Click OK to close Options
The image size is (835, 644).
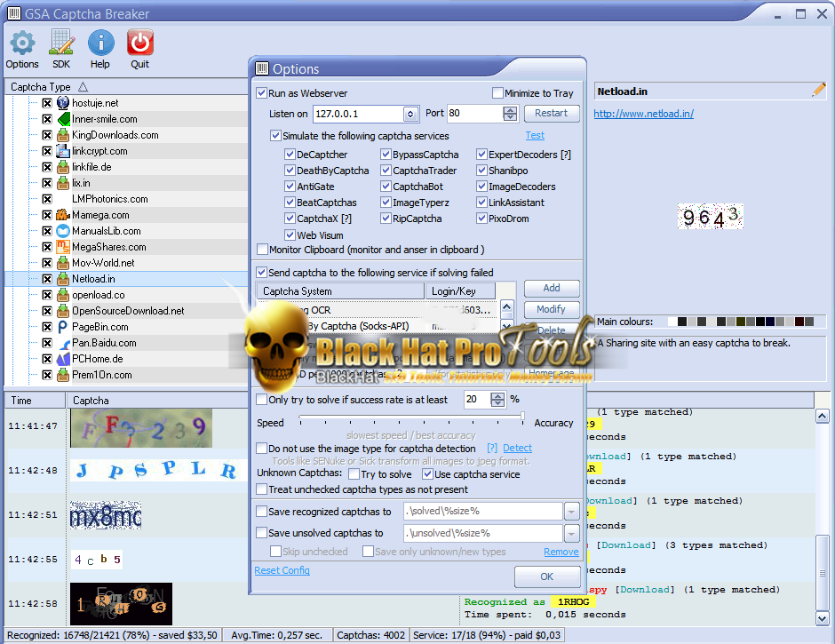click(x=547, y=576)
